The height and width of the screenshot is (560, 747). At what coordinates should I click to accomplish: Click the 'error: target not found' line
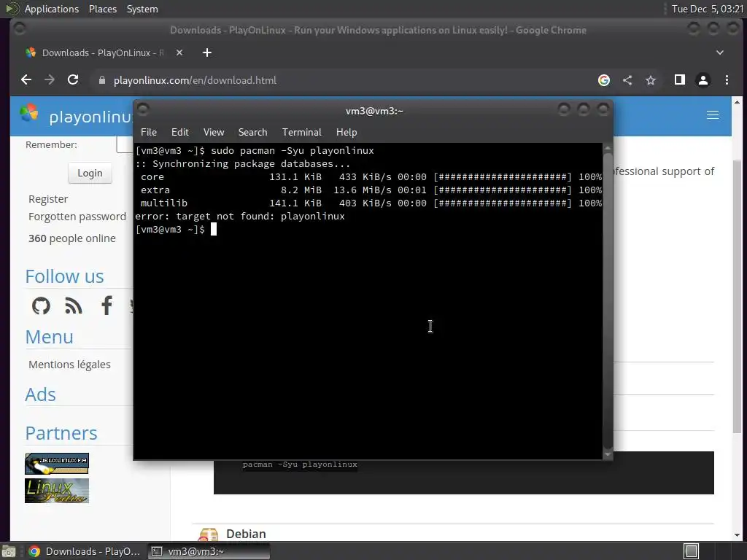(240, 216)
